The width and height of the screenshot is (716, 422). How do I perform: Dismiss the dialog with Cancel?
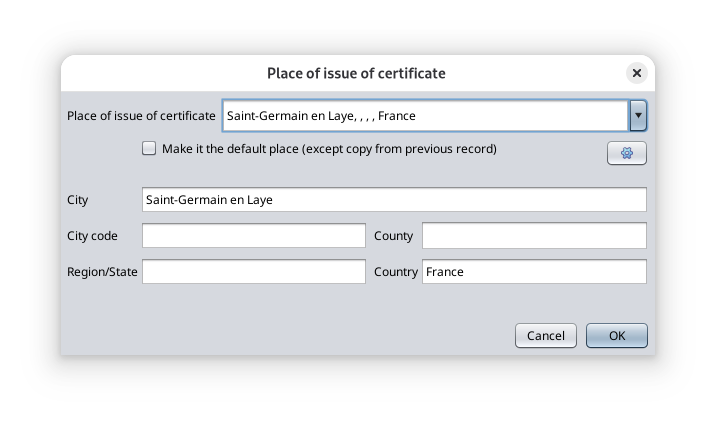click(546, 336)
